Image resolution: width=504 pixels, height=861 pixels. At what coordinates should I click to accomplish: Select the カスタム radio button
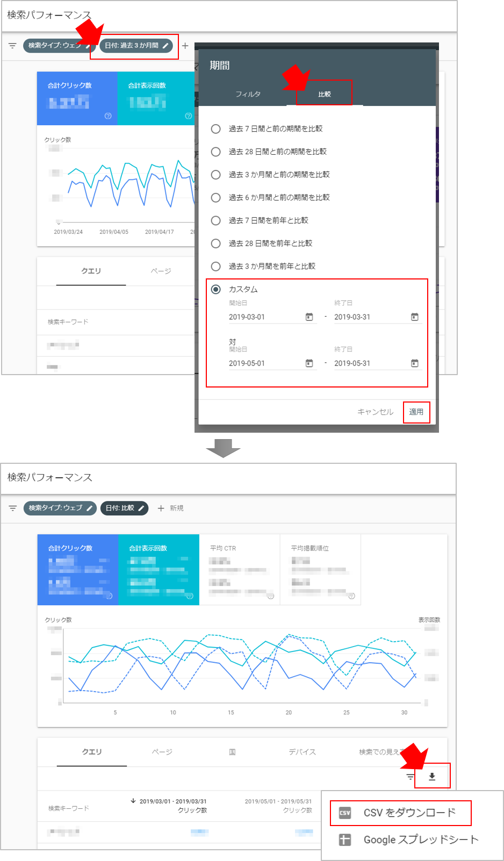tap(216, 289)
